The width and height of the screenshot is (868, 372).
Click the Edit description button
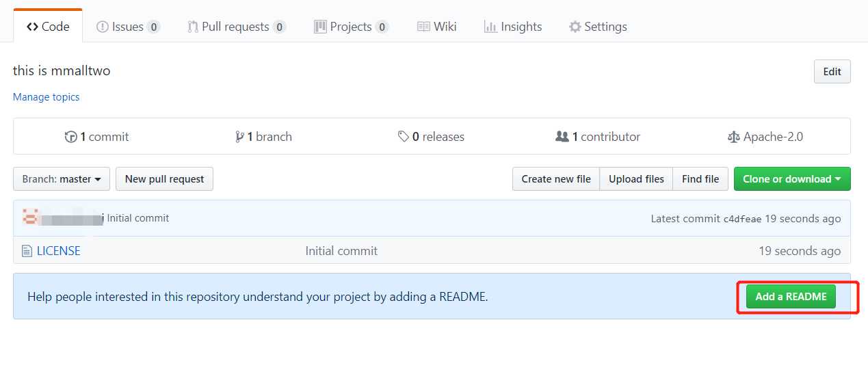[x=832, y=72]
